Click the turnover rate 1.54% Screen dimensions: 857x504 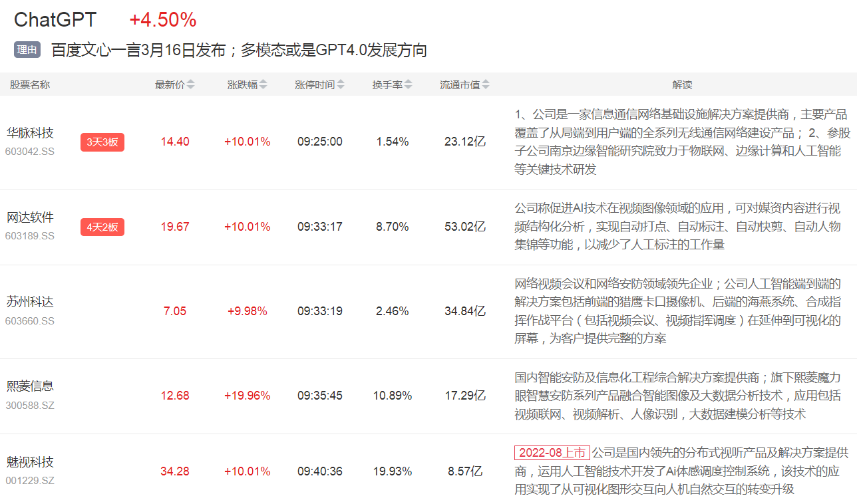click(393, 142)
